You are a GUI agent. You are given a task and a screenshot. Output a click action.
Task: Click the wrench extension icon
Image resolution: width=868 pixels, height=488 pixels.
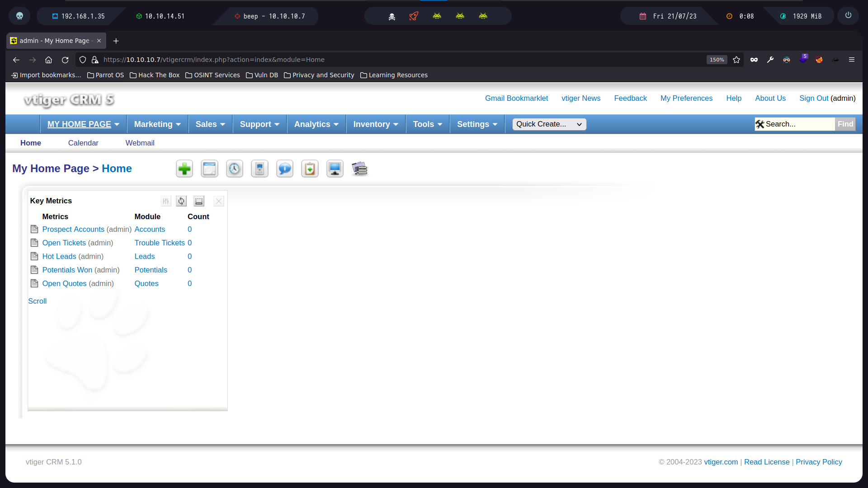770,60
